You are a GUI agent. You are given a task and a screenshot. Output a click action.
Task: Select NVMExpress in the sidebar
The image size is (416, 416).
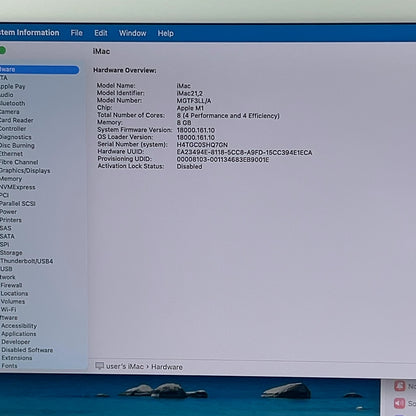click(x=17, y=187)
